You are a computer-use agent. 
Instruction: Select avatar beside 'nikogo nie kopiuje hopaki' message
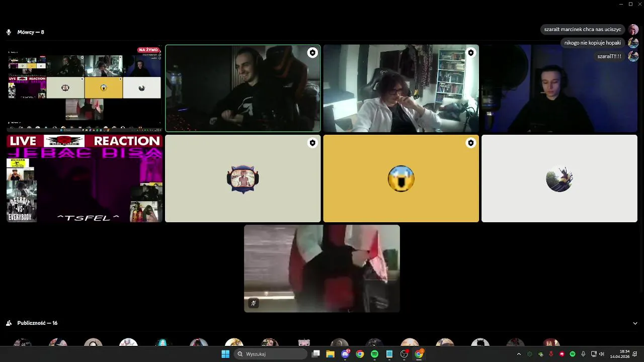click(633, 43)
